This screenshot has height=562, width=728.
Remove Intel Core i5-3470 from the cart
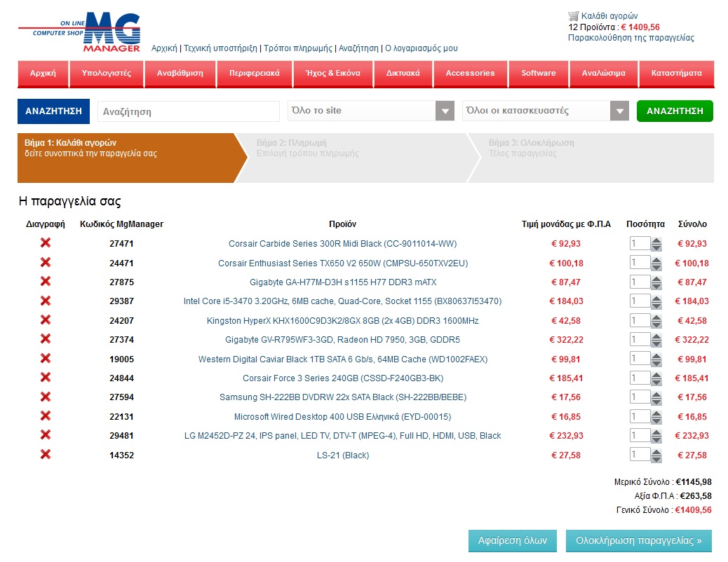[x=46, y=301]
